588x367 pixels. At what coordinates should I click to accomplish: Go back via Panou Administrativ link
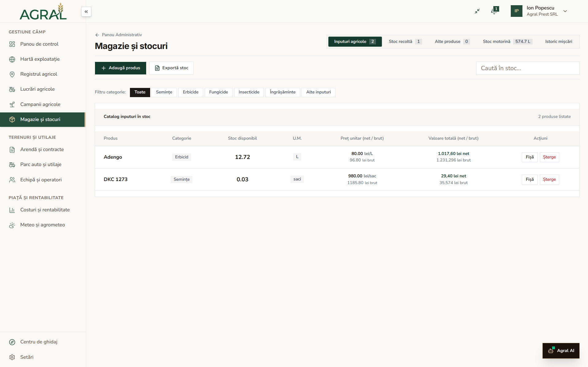click(119, 35)
